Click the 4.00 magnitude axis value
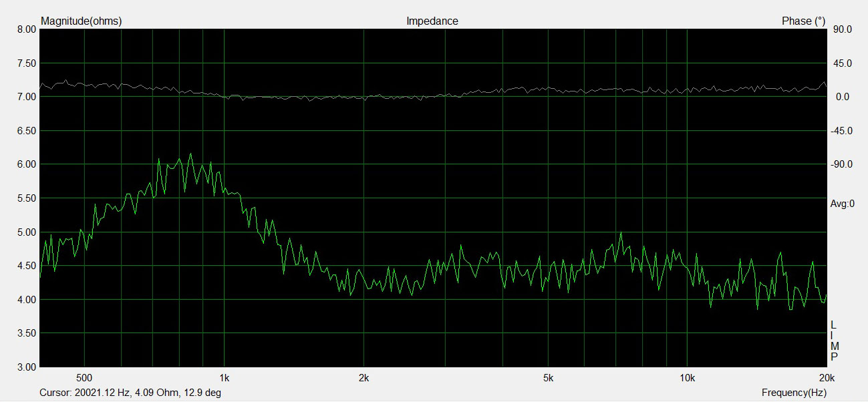 (x=26, y=300)
